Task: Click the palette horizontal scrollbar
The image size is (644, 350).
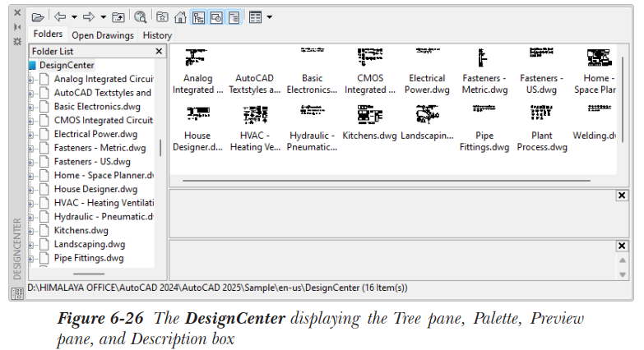Action: click(387, 180)
